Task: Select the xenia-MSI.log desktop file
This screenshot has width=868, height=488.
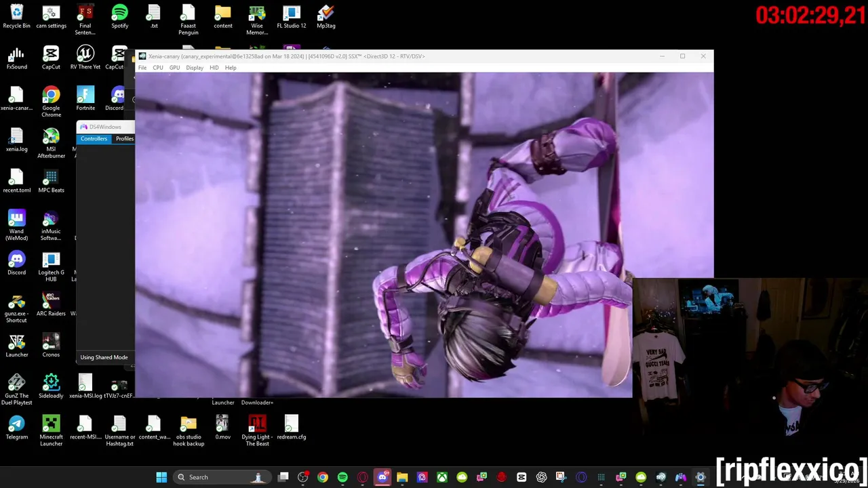Action: (85, 386)
